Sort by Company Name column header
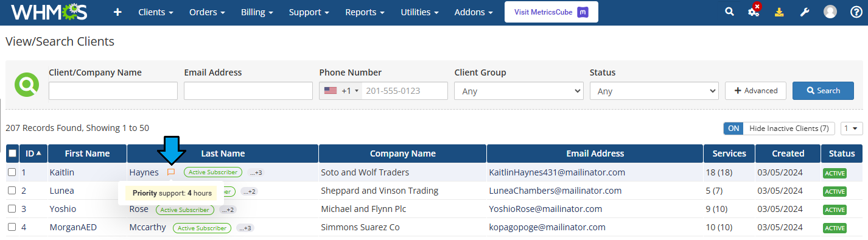The image size is (868, 240). coord(402,154)
